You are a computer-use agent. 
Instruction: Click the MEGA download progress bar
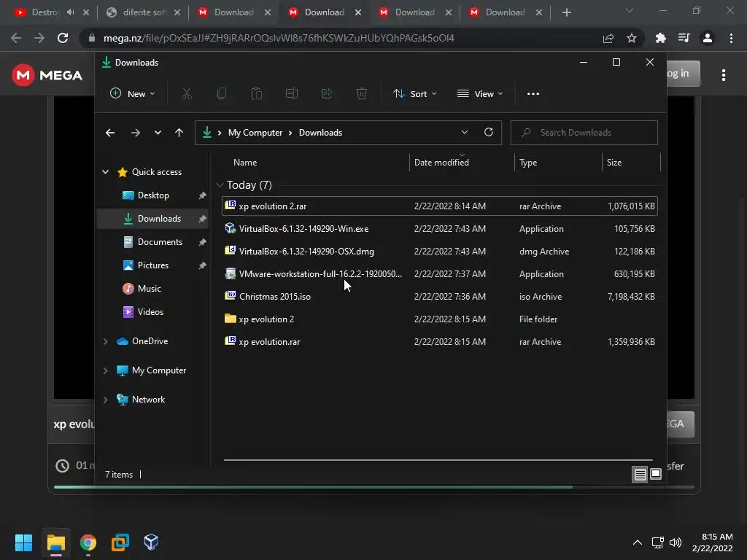374,487
